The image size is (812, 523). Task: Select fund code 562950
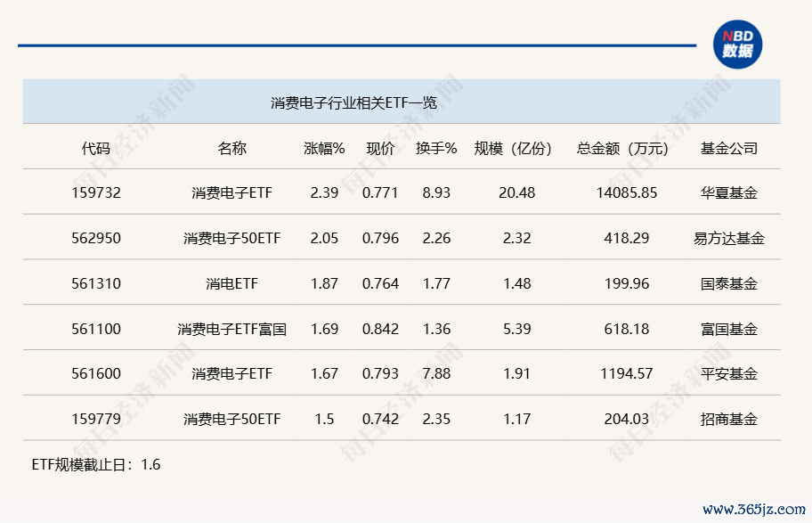[96, 239]
